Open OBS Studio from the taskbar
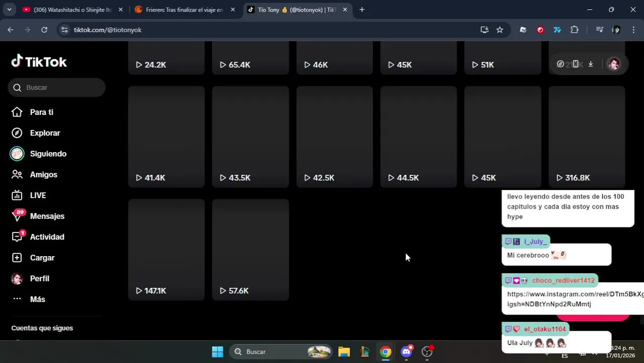644x363 pixels. coord(427,351)
